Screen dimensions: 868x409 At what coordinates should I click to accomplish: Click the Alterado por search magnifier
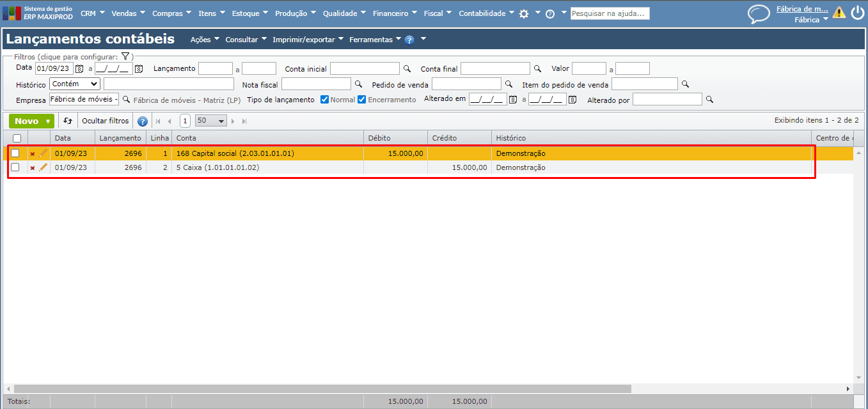709,99
